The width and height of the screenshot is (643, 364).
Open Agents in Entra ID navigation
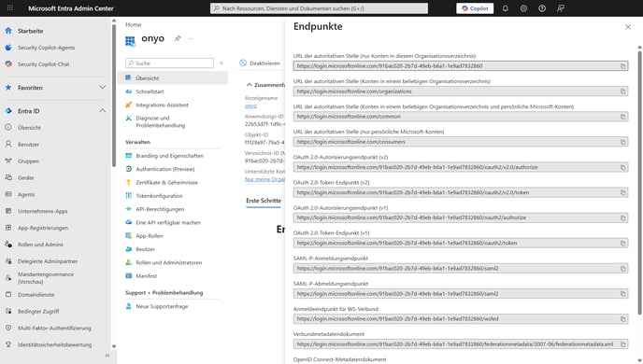pyautogui.click(x=26, y=194)
